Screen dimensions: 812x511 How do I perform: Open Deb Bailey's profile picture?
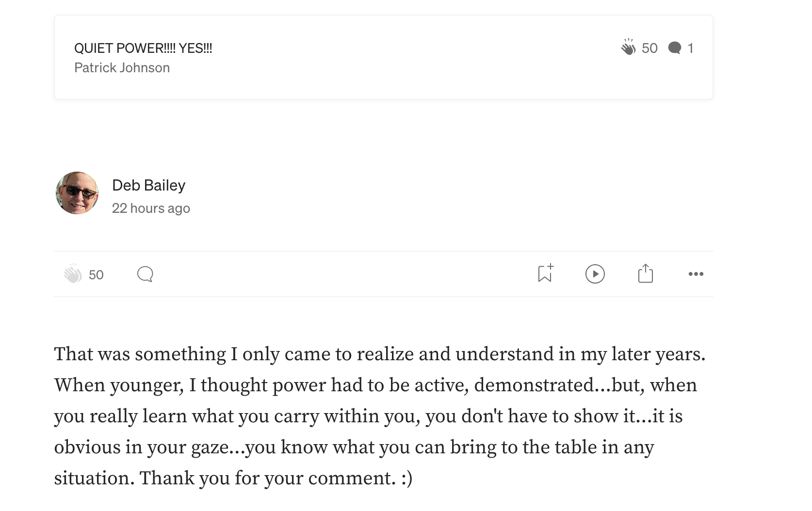77,193
